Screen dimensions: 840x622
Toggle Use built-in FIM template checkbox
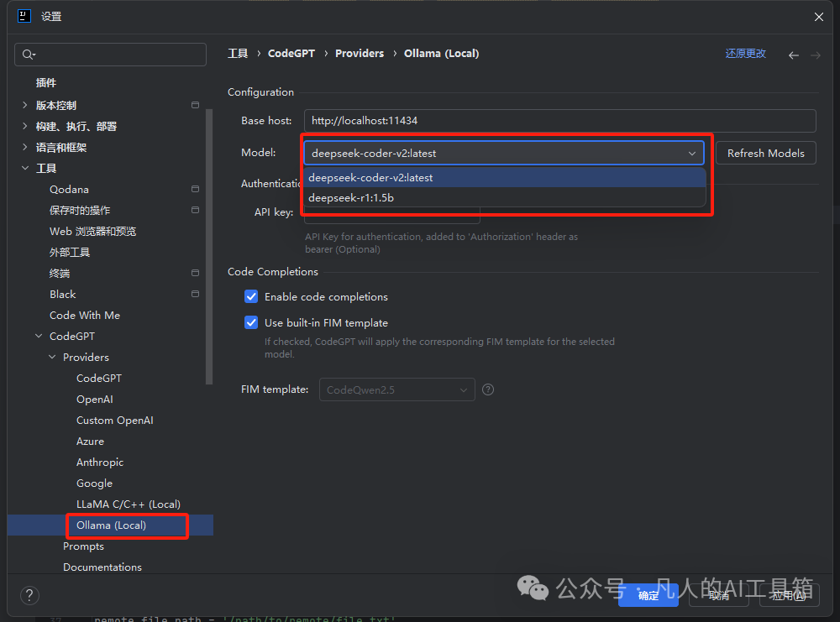pos(251,322)
